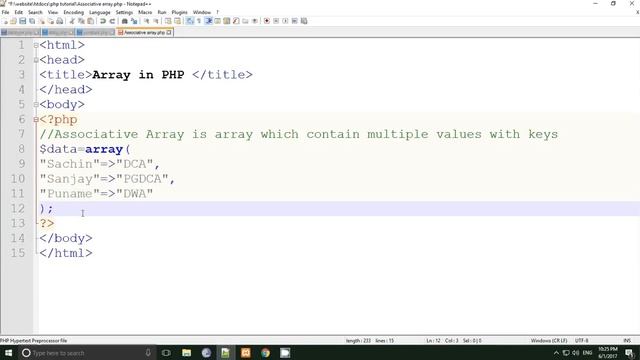Open the Encoding menu
Viewport: 640px width, 360px height.
pos(73,12)
